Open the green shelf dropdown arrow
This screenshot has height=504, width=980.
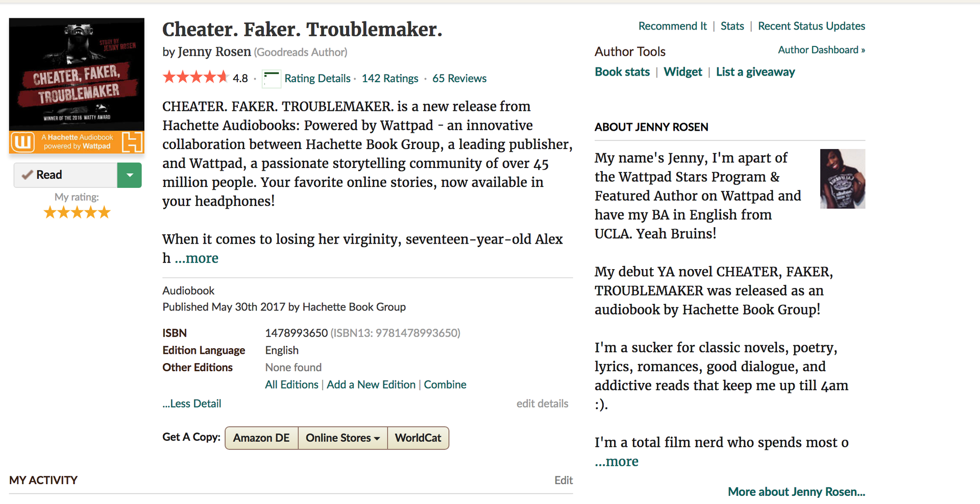pos(129,175)
